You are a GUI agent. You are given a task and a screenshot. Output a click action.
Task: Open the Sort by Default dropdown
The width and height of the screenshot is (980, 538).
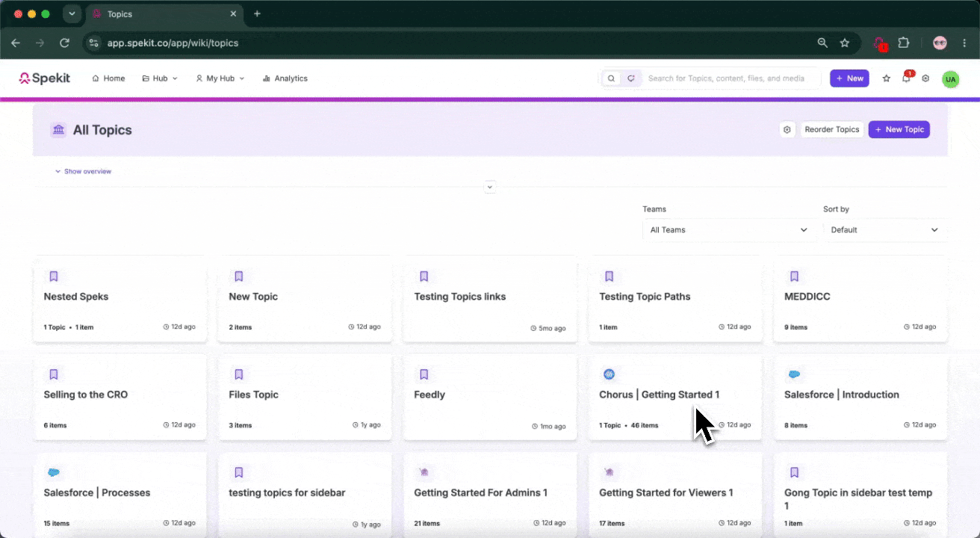pos(885,230)
